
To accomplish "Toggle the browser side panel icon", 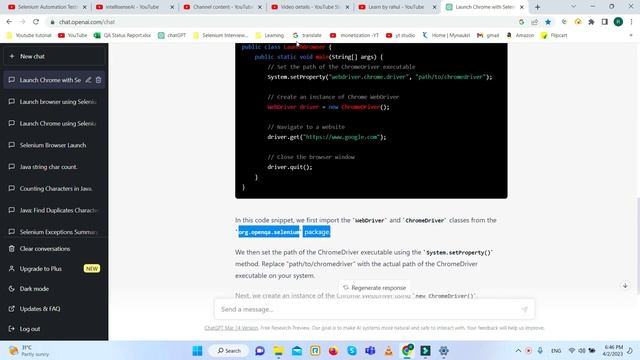I will [604, 22].
